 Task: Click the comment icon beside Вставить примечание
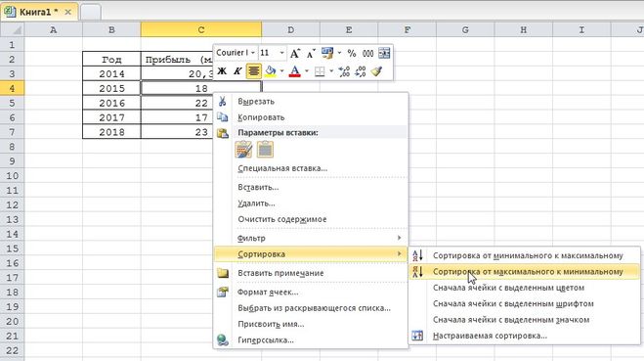(x=223, y=273)
